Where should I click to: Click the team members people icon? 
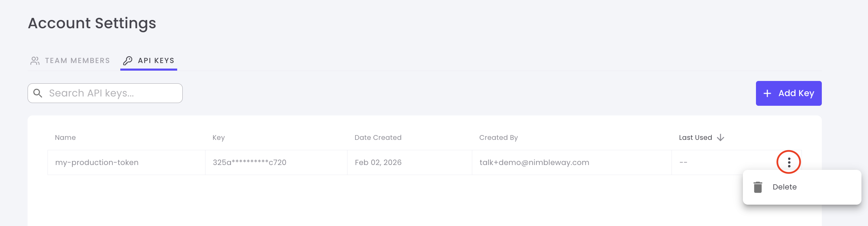(x=35, y=61)
